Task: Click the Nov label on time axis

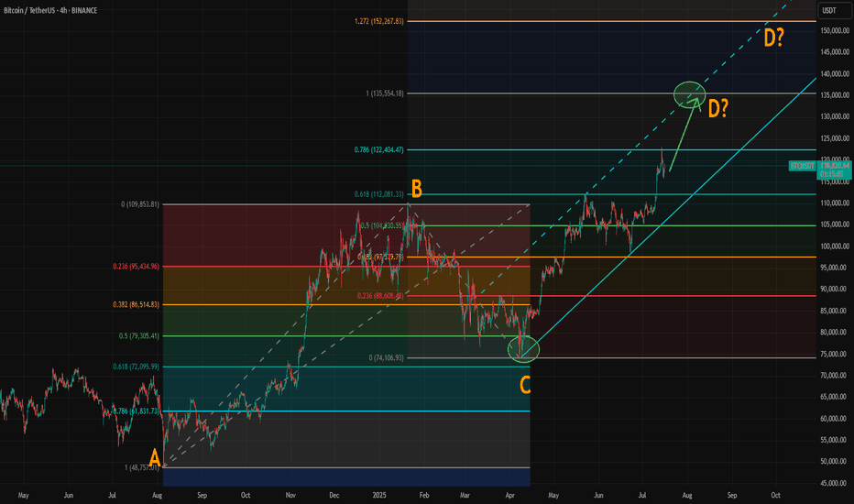Action: (x=290, y=495)
